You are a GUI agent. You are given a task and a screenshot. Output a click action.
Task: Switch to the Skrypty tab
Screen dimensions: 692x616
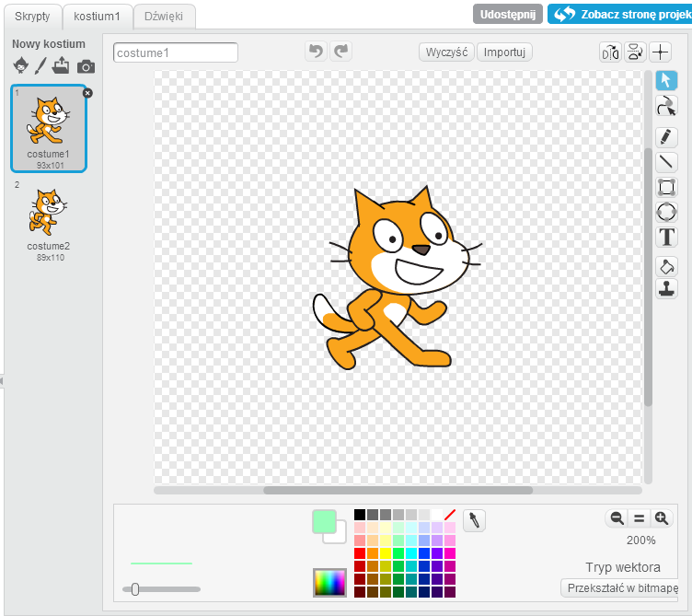tap(32, 17)
